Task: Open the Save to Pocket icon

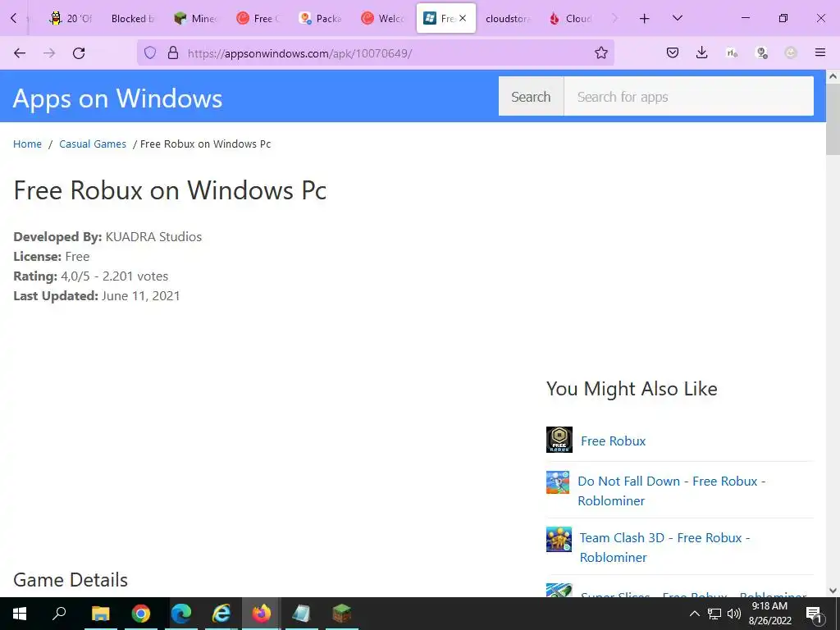Action: coord(673,52)
